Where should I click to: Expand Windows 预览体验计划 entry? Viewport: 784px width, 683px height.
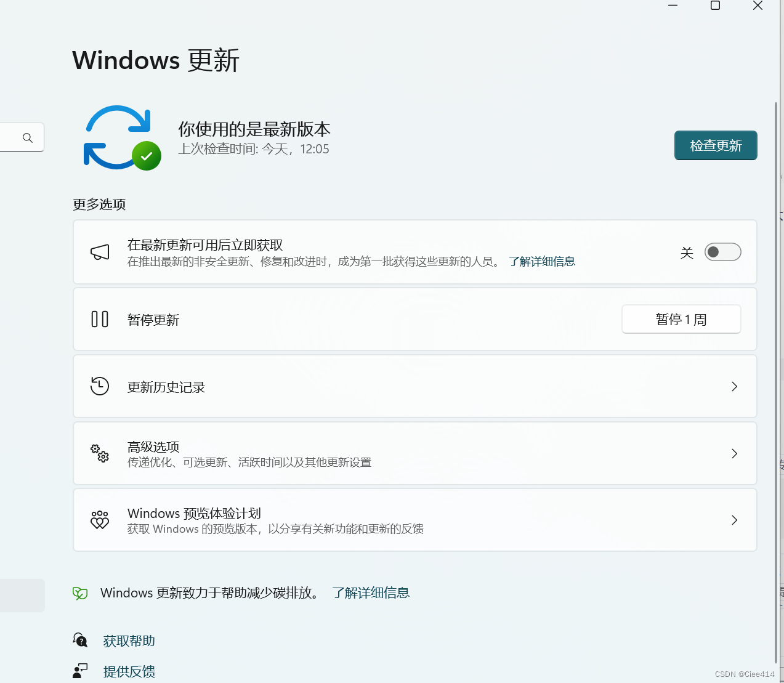pos(734,520)
